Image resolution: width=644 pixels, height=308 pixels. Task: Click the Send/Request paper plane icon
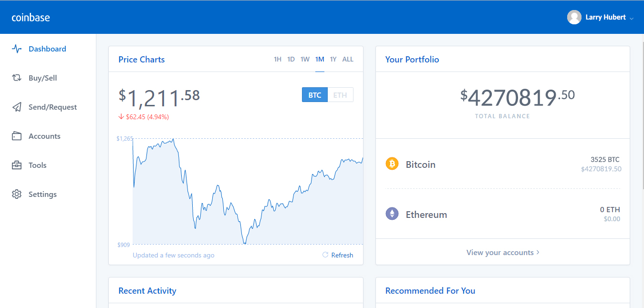17,107
